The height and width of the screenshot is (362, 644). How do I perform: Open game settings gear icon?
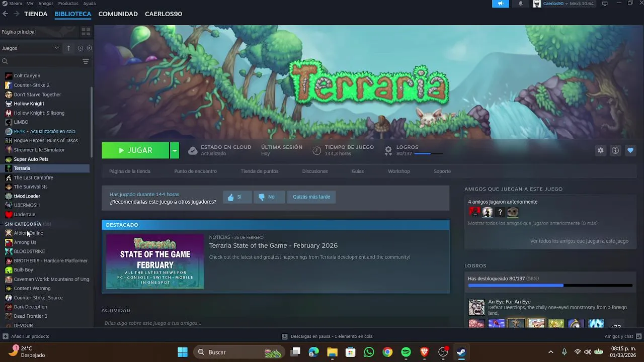point(600,150)
